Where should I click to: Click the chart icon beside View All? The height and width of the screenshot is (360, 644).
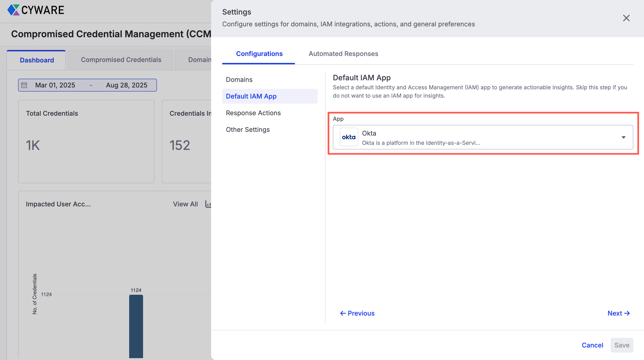208,204
